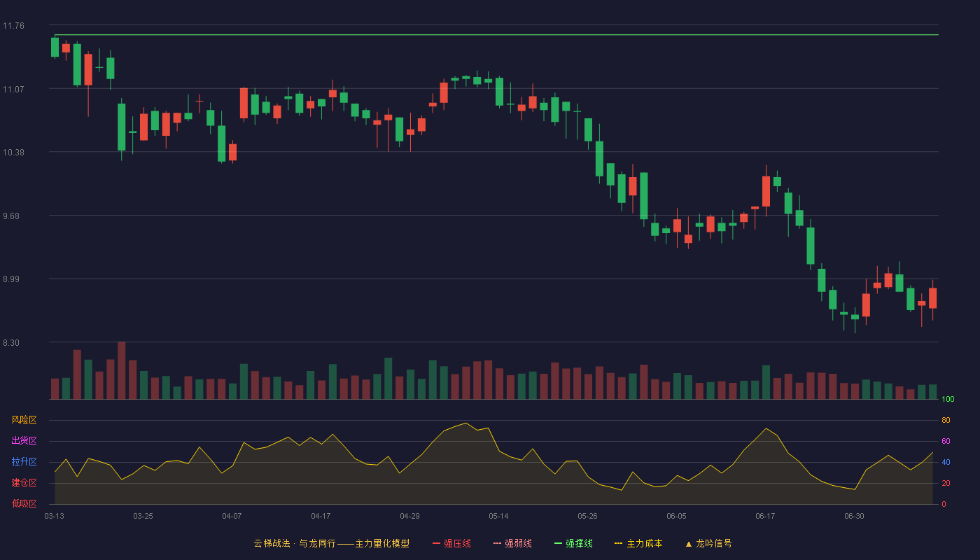Viewport: 980px width, 560px height.
Task: Click the yellow dashed icon beside 主力成本
Action: click(619, 543)
